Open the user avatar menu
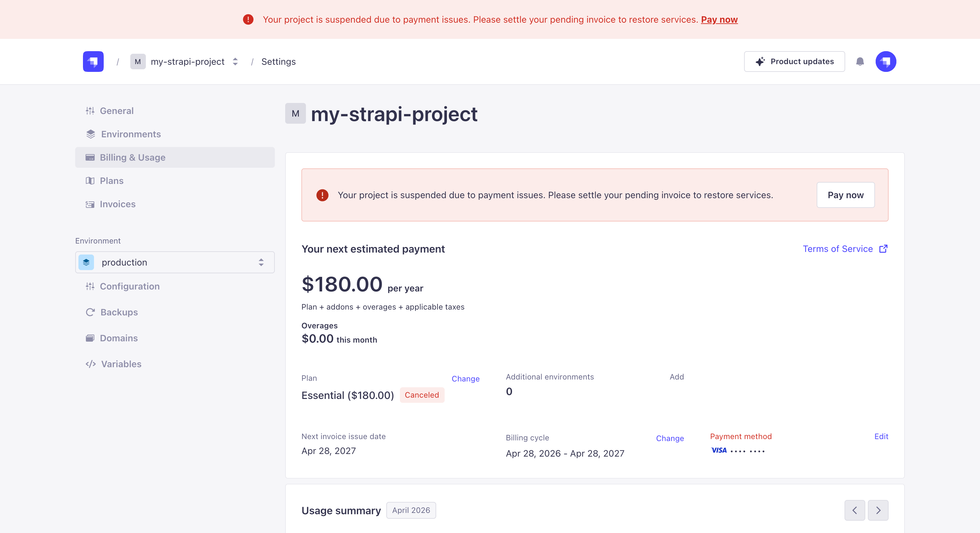Screen dimensions: 980x533 point(886,62)
